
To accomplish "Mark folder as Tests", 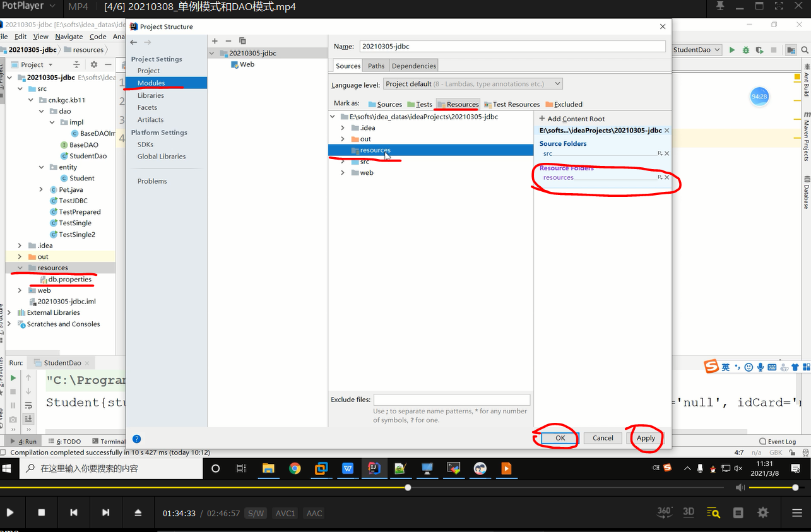I will 420,104.
